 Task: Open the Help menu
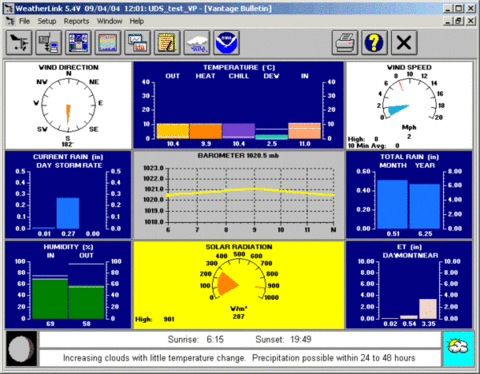point(137,21)
